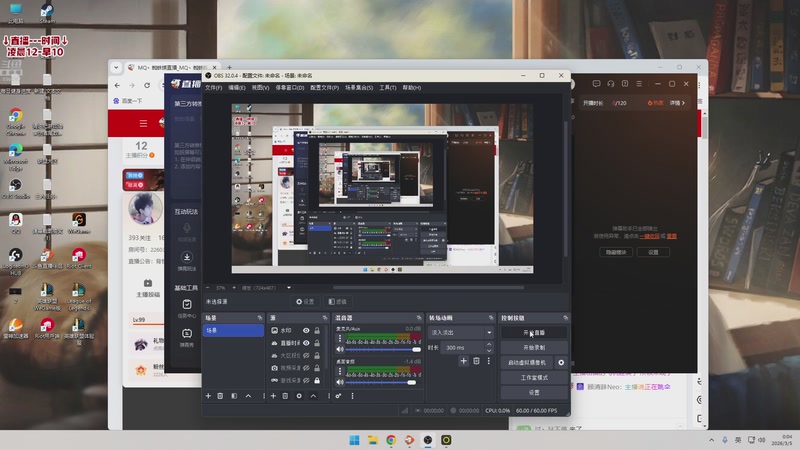
Task: Open 场景集合(S) menu in OBS
Action: 359,88
